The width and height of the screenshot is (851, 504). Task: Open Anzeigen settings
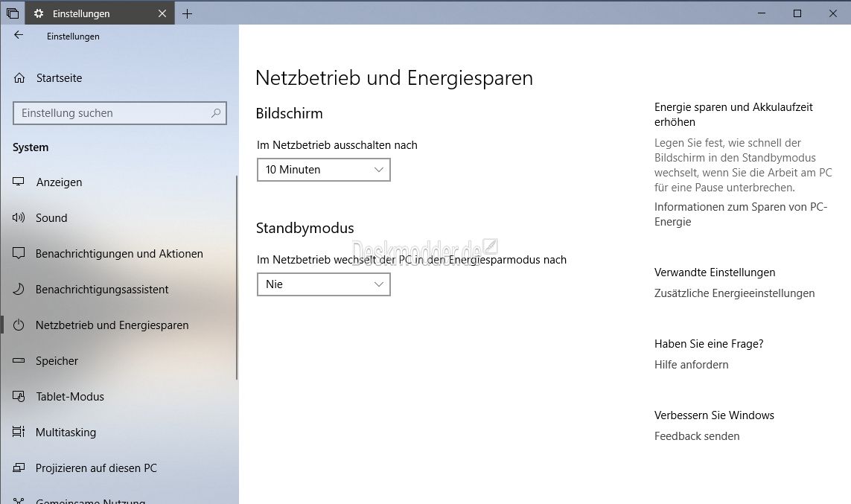[x=59, y=182]
